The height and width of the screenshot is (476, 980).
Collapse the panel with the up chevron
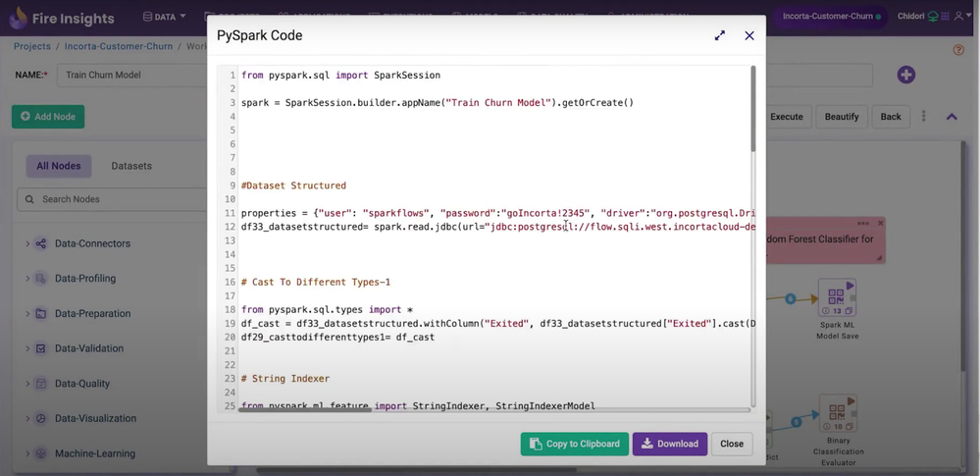951,117
